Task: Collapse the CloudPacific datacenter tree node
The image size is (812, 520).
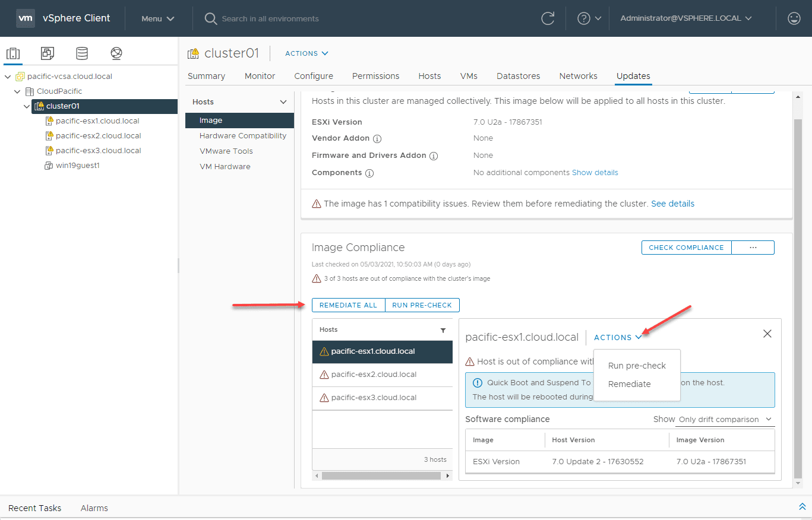Action: (18, 91)
